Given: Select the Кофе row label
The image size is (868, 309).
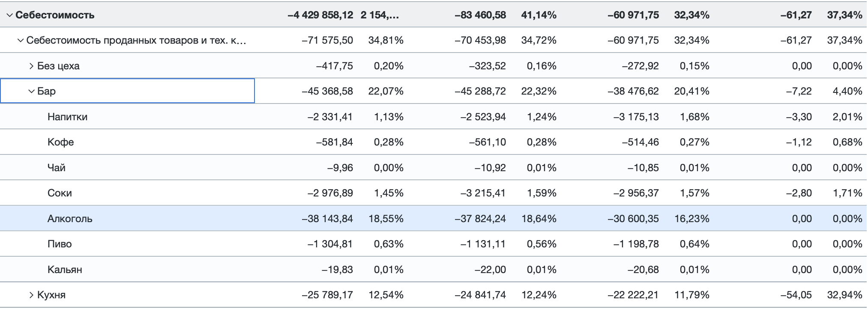Looking at the screenshot, I should point(60,142).
